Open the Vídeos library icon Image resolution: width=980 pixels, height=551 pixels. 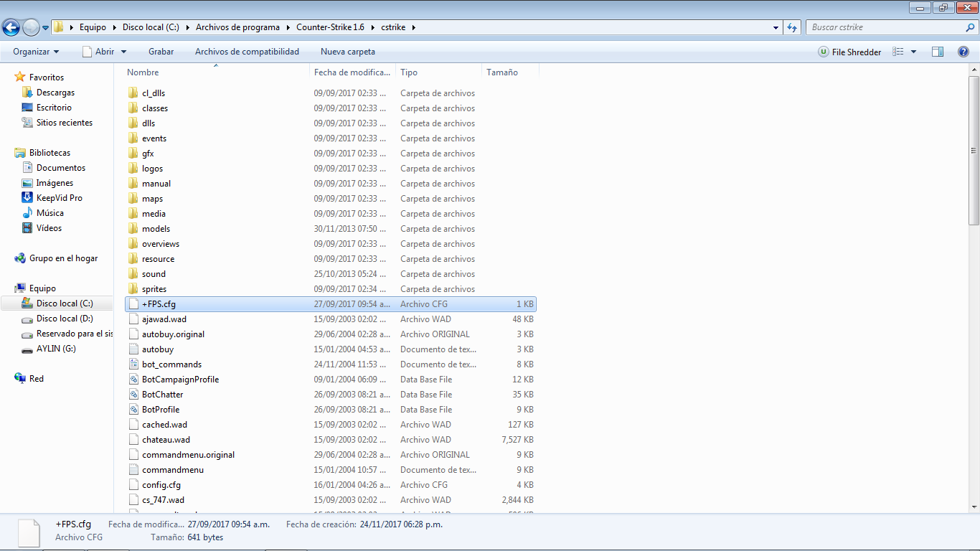tap(27, 228)
